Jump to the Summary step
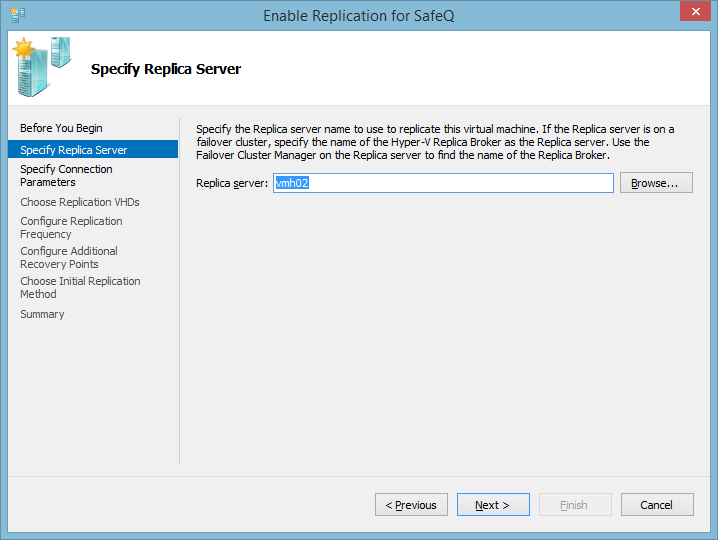This screenshot has height=540, width=718. coord(42,314)
